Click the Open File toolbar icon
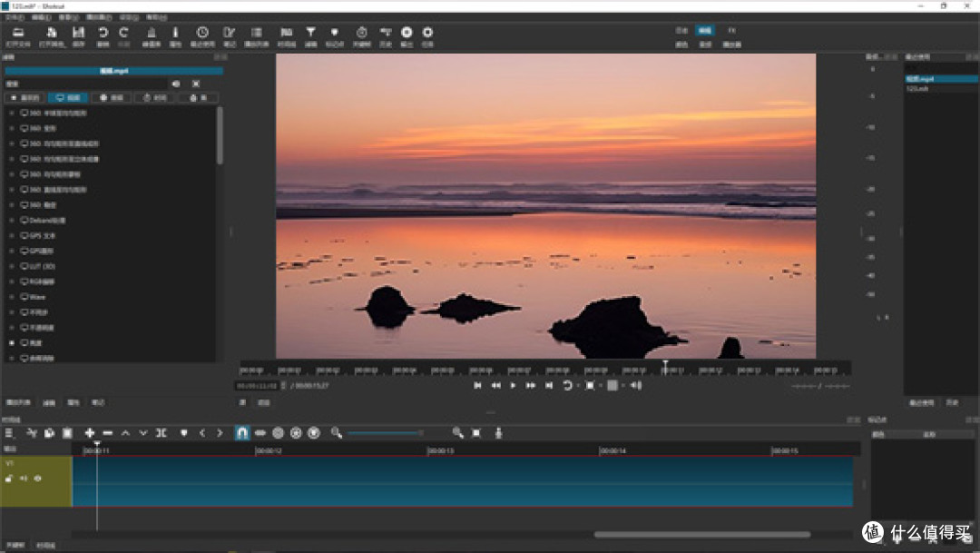Viewport: 980px width, 553px height. point(18,33)
